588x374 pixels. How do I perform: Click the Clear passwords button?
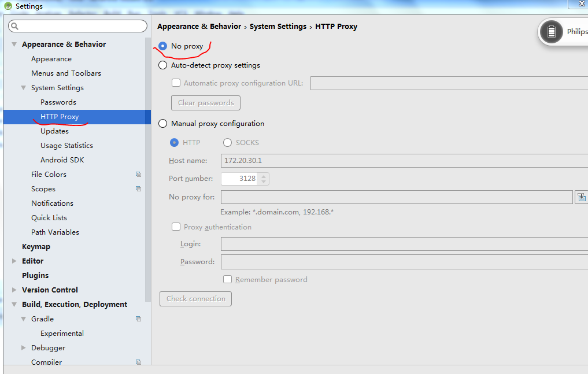point(205,103)
